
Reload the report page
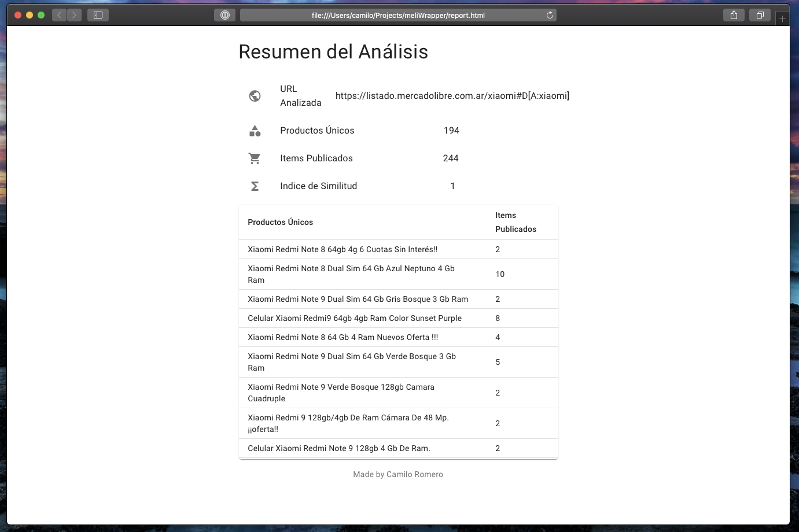coord(550,15)
